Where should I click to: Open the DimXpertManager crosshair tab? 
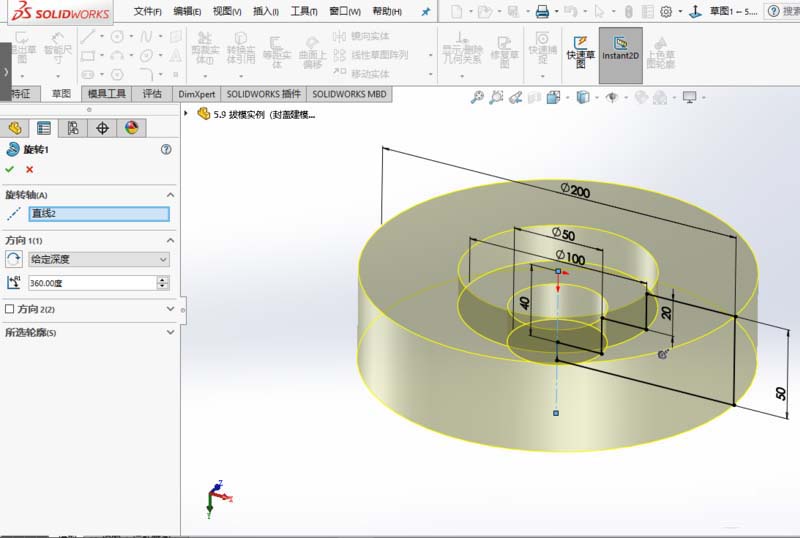click(x=102, y=128)
